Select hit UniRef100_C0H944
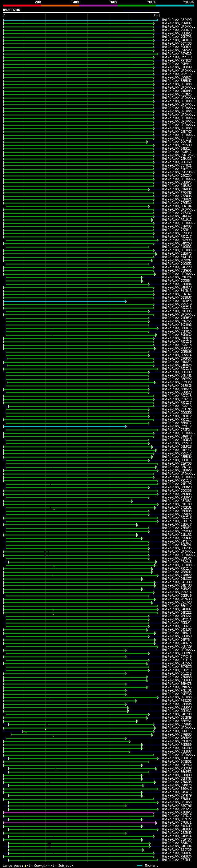The width and height of the screenshot is (197, 868). click(x=177, y=64)
